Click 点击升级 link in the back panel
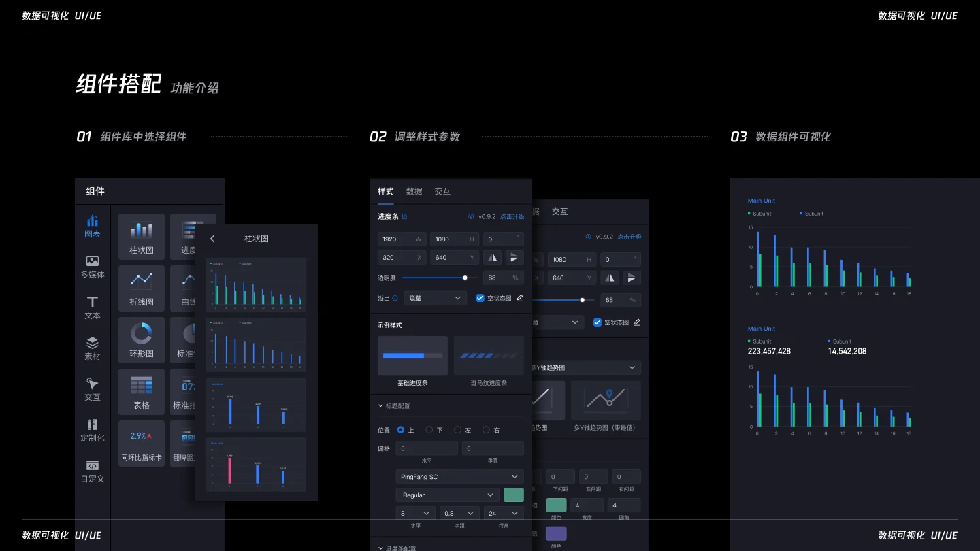Screen dimensions: 980x551 pyautogui.click(x=630, y=237)
